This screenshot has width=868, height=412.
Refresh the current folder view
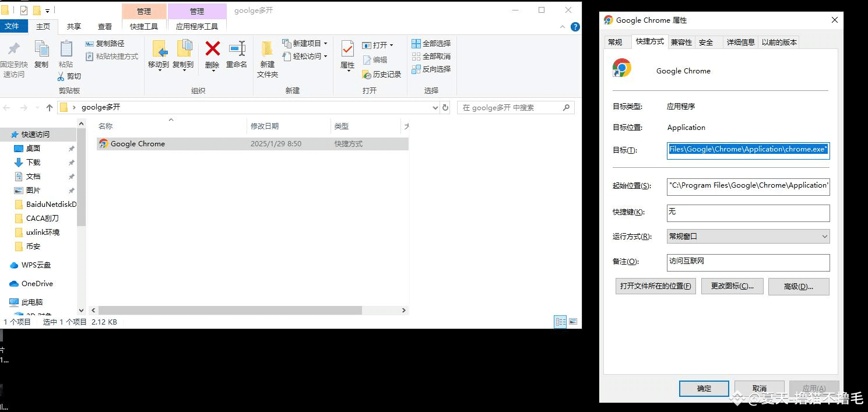click(x=445, y=108)
